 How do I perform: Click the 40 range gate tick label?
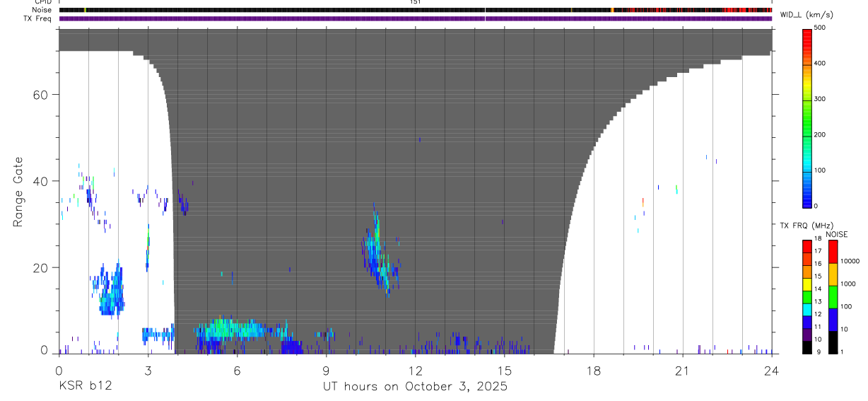tap(42, 181)
